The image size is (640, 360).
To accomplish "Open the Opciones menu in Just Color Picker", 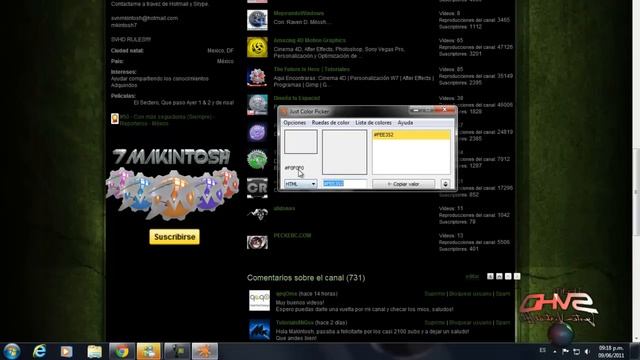I will pos(294,122).
